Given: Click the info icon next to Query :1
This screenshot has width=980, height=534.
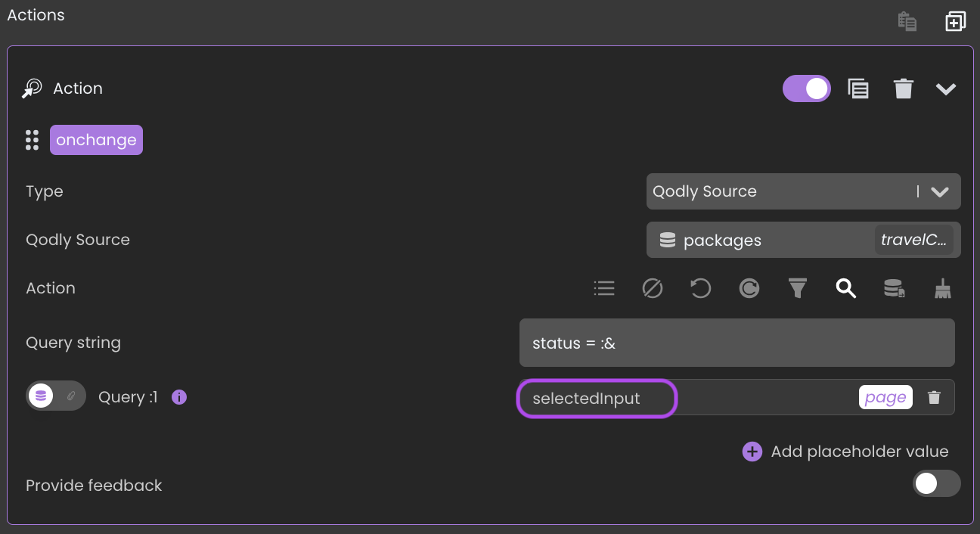Looking at the screenshot, I should click(x=179, y=397).
